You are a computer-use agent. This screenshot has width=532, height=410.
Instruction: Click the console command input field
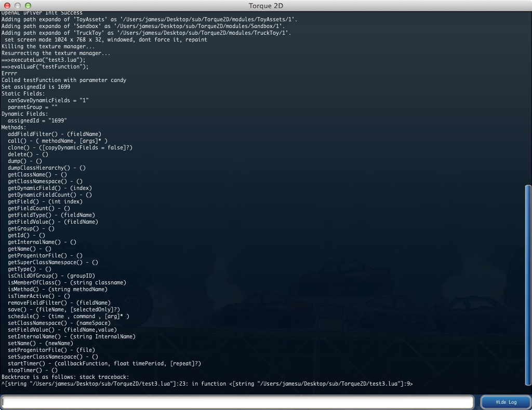point(237,402)
